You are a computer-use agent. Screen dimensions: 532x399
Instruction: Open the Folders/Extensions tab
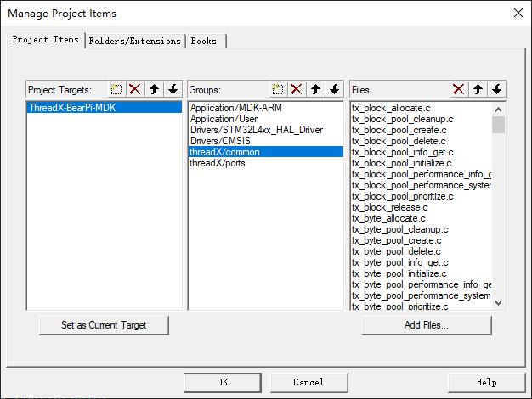coord(134,41)
